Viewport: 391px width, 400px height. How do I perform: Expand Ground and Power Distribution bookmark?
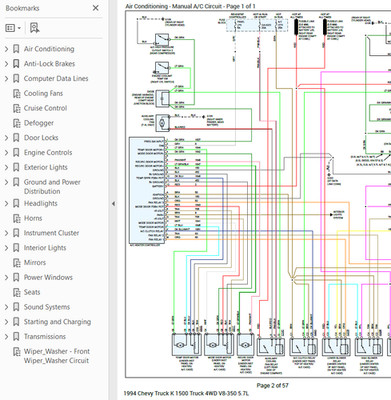tap(6, 182)
